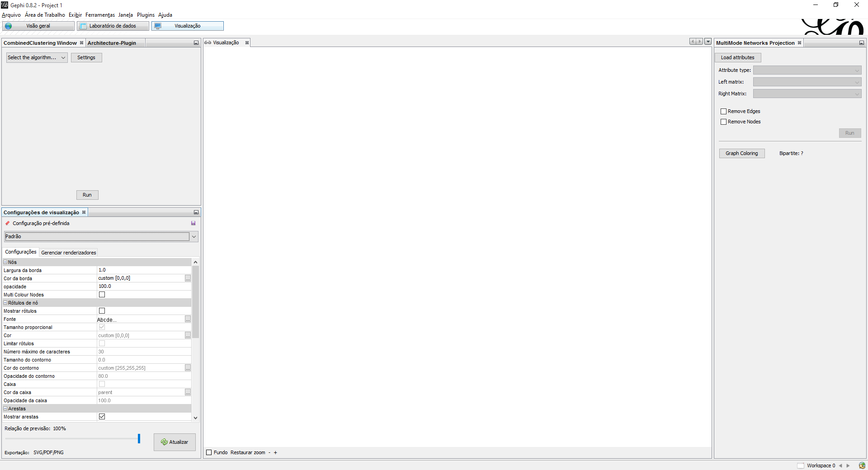Open the Arquivo menu
The image size is (868, 470).
(11, 15)
